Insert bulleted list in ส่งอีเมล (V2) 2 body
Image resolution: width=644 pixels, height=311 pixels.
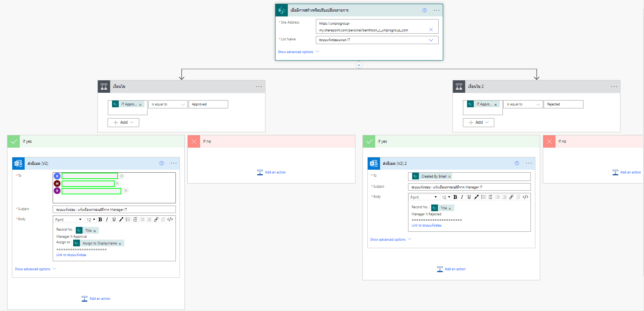(483, 197)
